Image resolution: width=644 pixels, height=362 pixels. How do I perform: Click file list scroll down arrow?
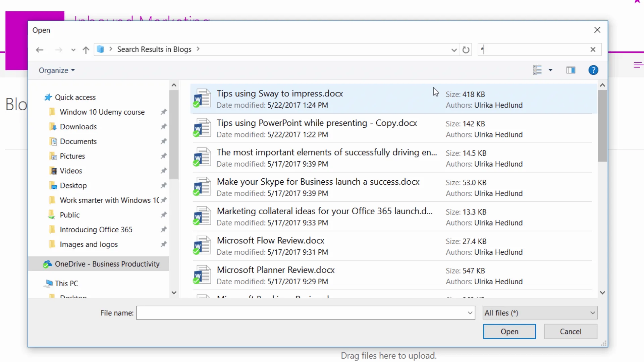[602, 293]
